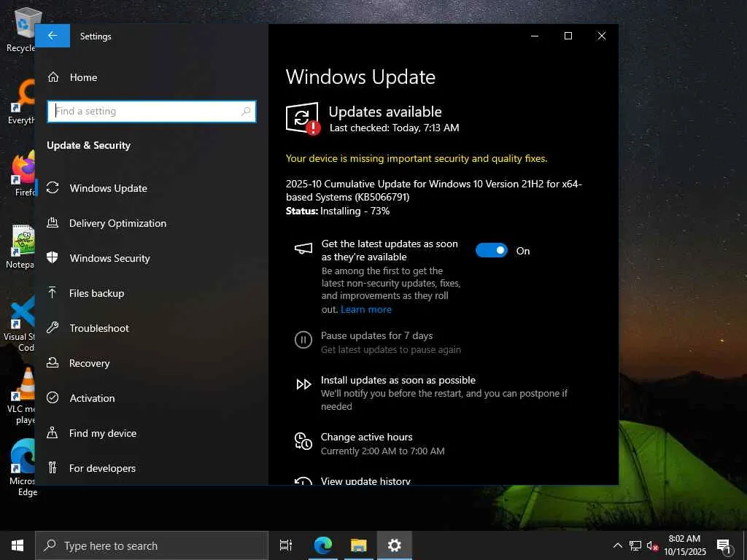Click the muted volume tray icon
The width and height of the screenshot is (747, 560).
tap(652, 545)
